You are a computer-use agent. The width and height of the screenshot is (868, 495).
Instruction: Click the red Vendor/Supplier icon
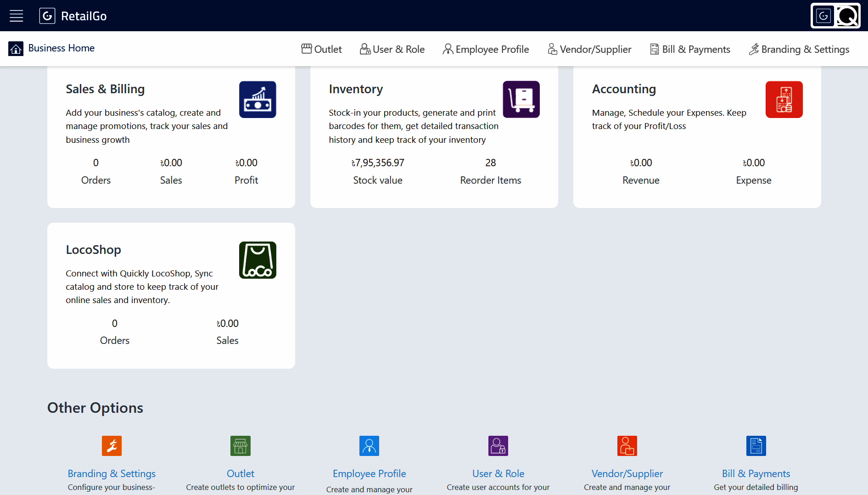point(627,446)
